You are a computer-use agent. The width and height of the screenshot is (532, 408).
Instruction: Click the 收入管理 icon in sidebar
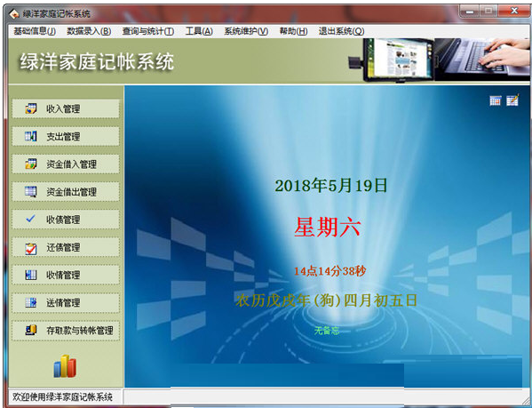(x=31, y=108)
